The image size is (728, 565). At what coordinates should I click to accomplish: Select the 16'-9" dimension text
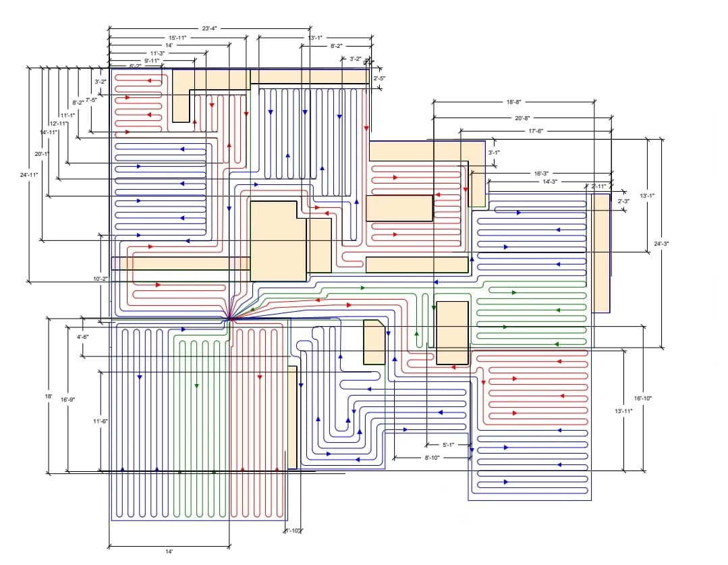coord(67,400)
